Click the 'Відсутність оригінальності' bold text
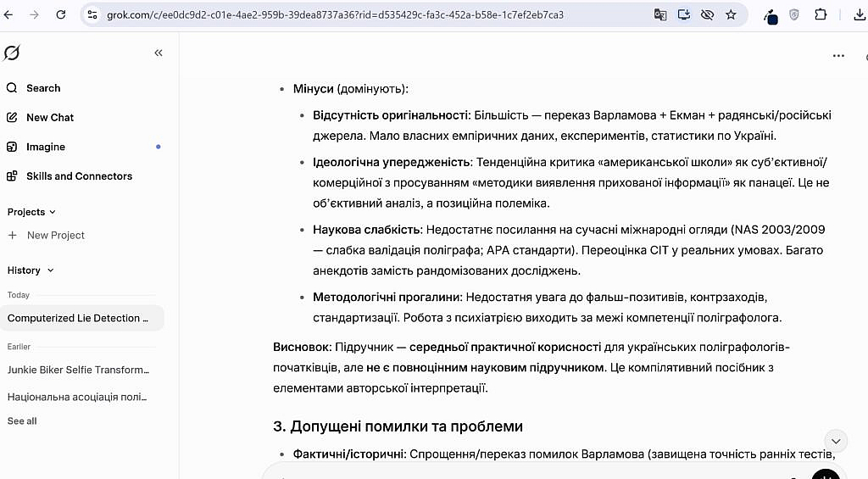This screenshot has height=479, width=868. (390, 115)
